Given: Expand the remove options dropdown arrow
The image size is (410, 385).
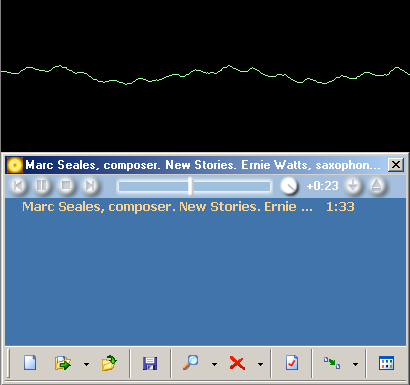Looking at the screenshot, I should (x=260, y=364).
